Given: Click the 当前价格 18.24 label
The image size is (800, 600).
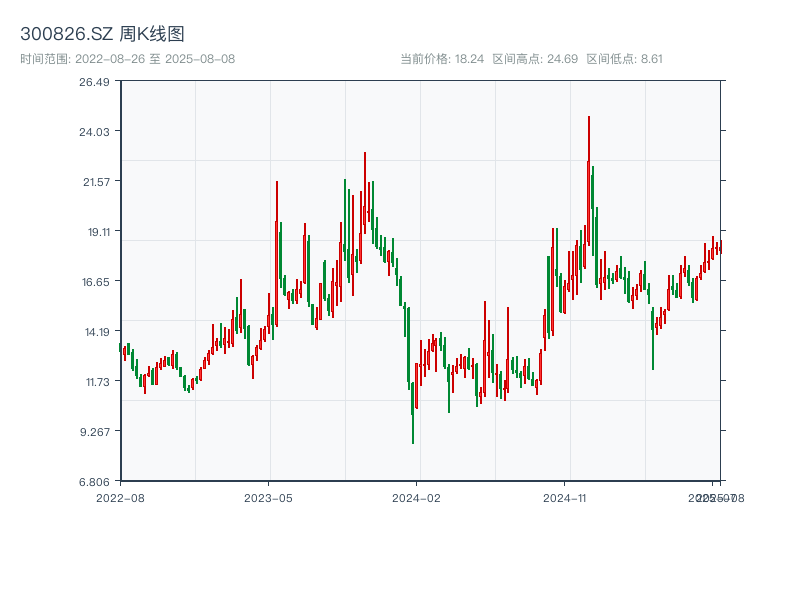Looking at the screenshot, I should tap(442, 59).
